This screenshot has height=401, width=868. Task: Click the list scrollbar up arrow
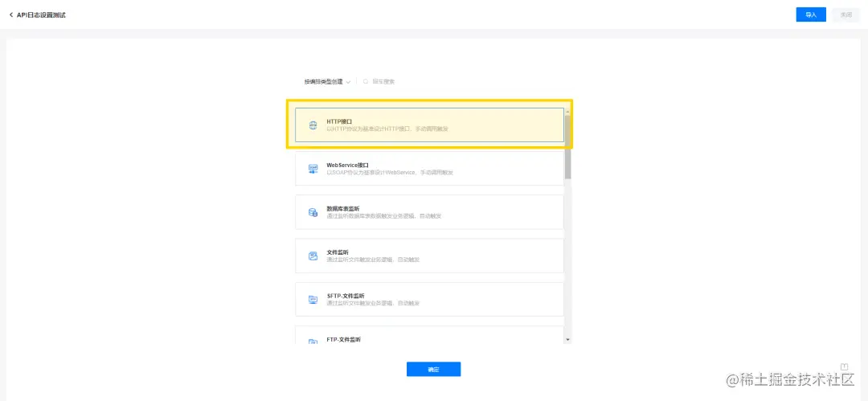[x=568, y=112]
